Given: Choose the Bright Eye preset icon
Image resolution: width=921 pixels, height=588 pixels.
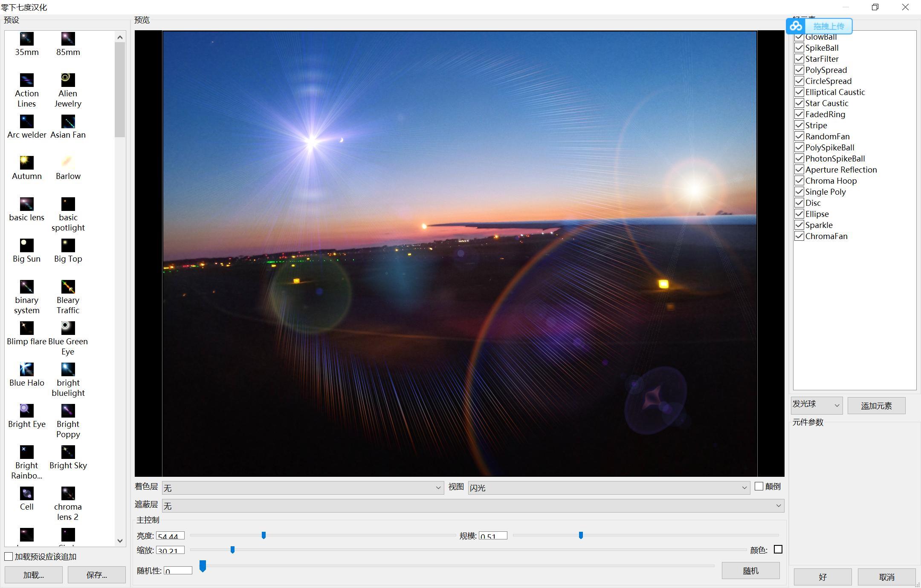Looking at the screenshot, I should click(26, 411).
